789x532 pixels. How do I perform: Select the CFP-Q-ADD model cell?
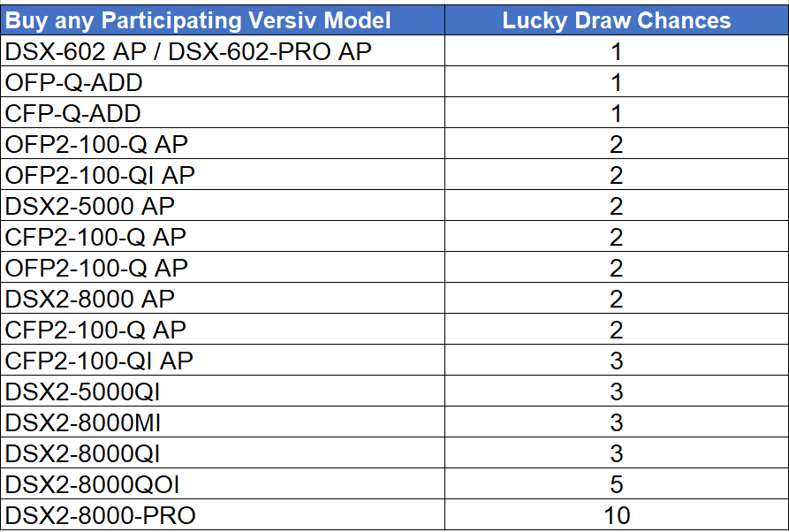(x=223, y=112)
